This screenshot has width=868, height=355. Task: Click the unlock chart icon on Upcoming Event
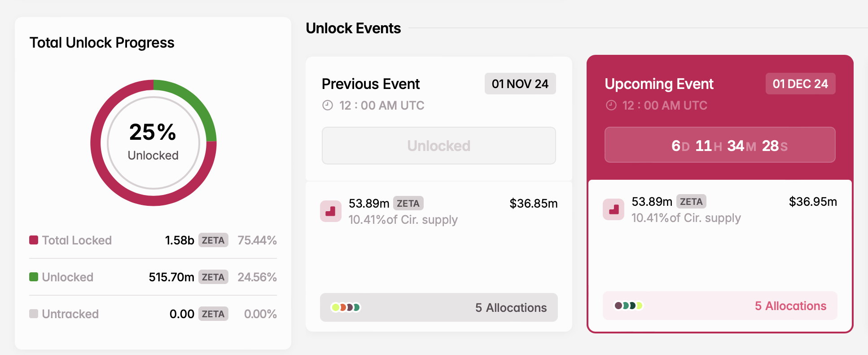[613, 209]
